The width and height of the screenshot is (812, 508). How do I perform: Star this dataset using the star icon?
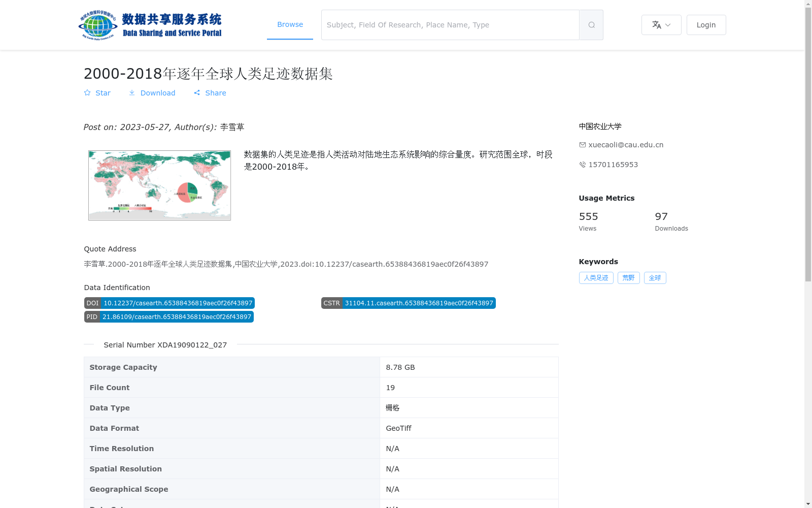87,92
